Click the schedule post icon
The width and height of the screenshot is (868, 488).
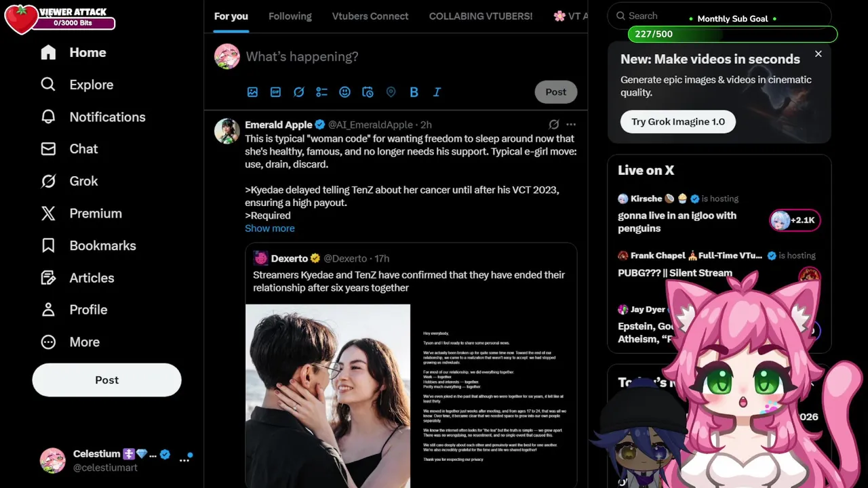368,92
